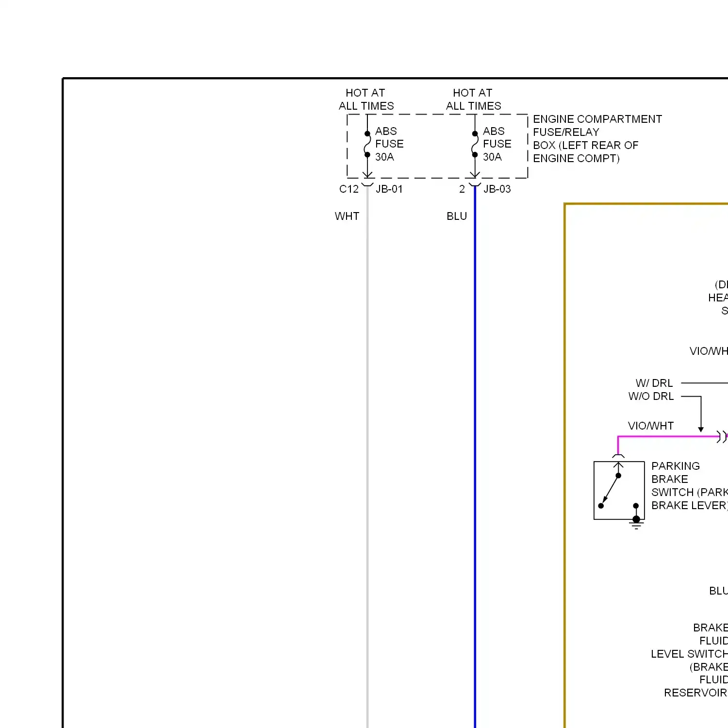
Task: Click the ABS fuse symbol feeding JB-01
Action: tap(367, 144)
